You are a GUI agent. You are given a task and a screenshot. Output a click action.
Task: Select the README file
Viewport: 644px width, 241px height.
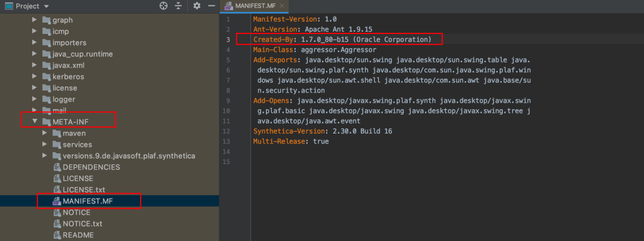pos(78,235)
